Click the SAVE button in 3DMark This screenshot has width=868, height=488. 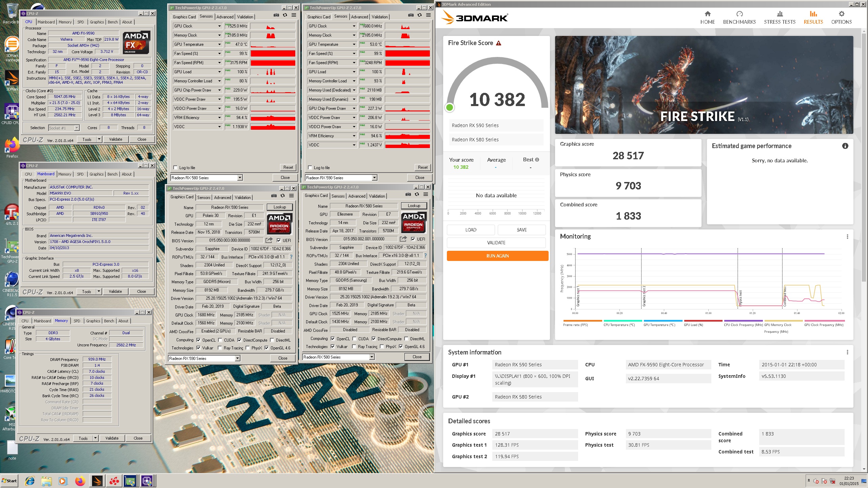tap(521, 230)
